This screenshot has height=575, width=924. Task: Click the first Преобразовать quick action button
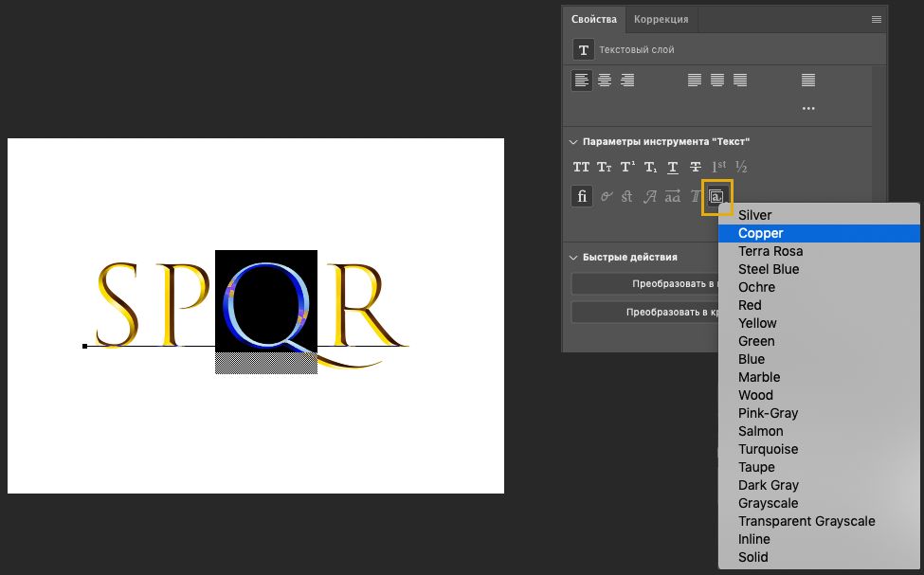coord(644,284)
